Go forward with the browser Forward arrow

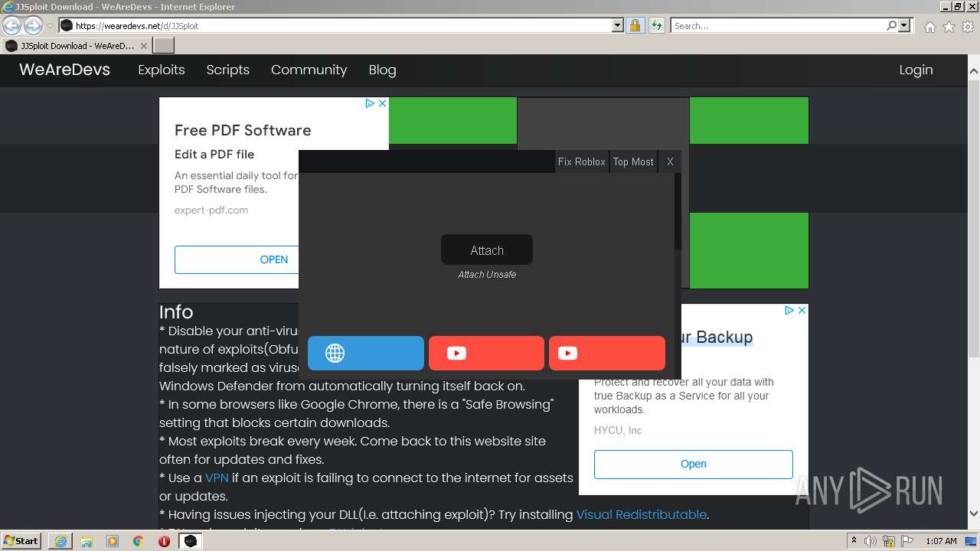[x=33, y=25]
